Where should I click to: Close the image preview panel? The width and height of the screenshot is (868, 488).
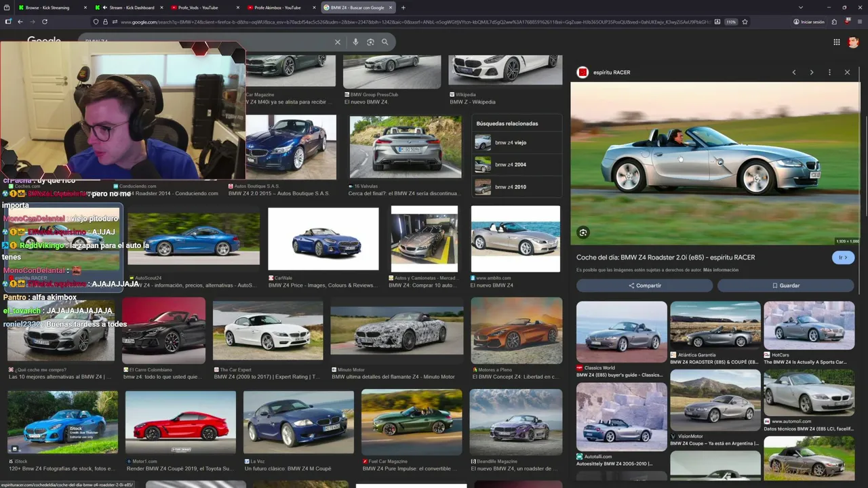[x=847, y=73]
